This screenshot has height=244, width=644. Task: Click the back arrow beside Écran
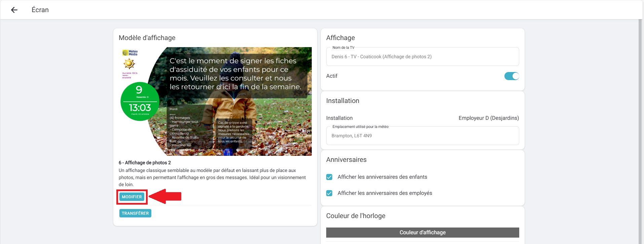pyautogui.click(x=14, y=10)
